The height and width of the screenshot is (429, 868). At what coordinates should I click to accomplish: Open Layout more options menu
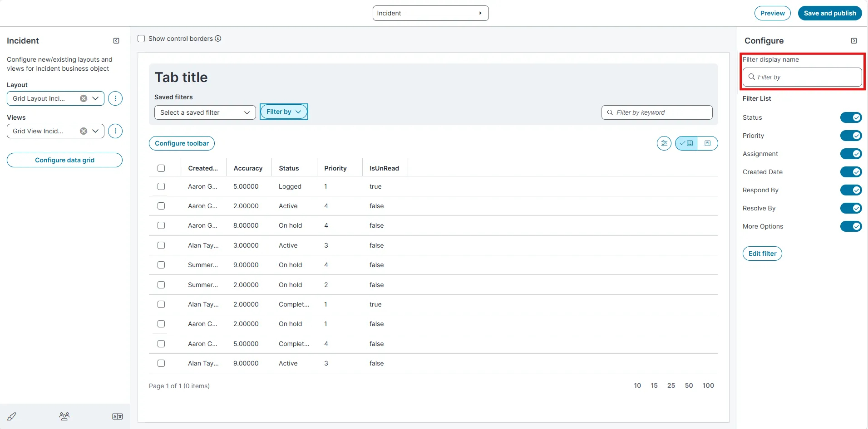pos(115,98)
